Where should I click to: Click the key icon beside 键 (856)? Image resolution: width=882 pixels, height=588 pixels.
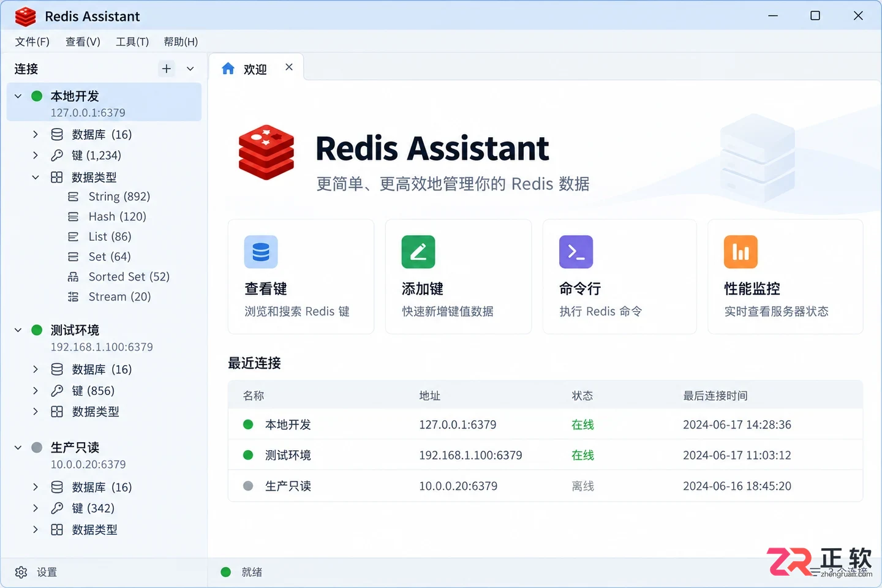pyautogui.click(x=57, y=391)
